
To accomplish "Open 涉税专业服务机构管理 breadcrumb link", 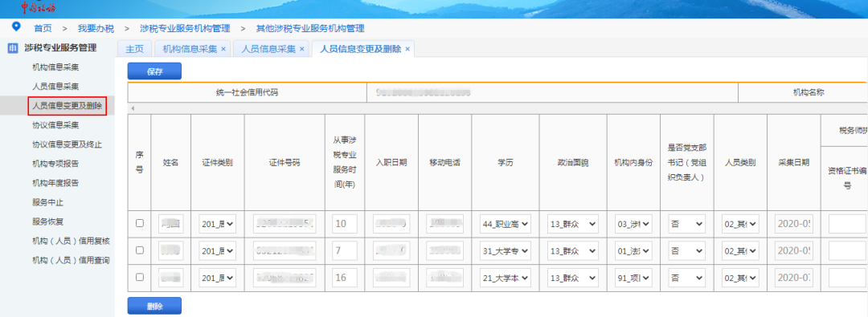I will coord(186,28).
